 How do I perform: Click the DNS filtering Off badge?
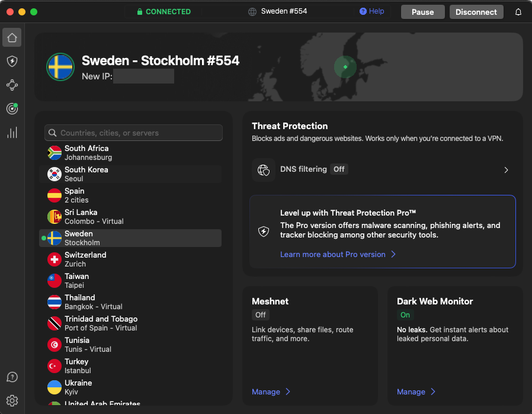[339, 169]
